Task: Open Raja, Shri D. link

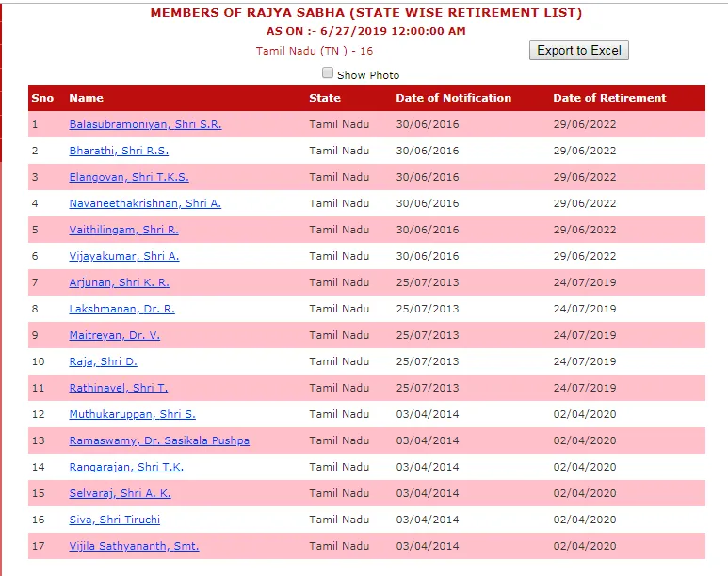Action: (103, 361)
